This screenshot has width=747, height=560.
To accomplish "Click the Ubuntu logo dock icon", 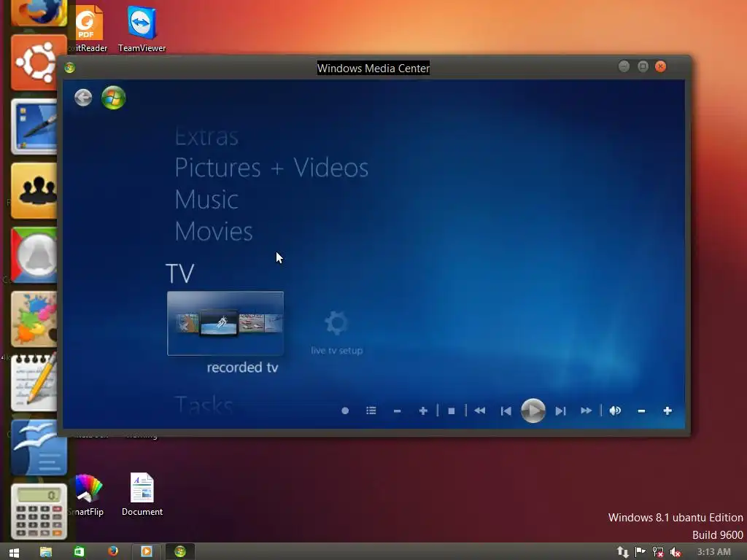I will (x=38, y=63).
